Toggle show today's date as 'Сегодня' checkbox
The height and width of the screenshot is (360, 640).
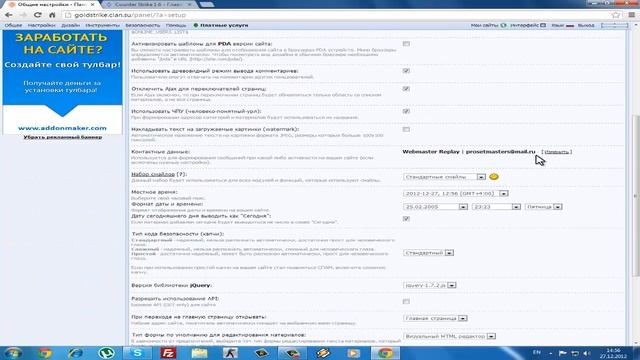pyautogui.click(x=406, y=219)
